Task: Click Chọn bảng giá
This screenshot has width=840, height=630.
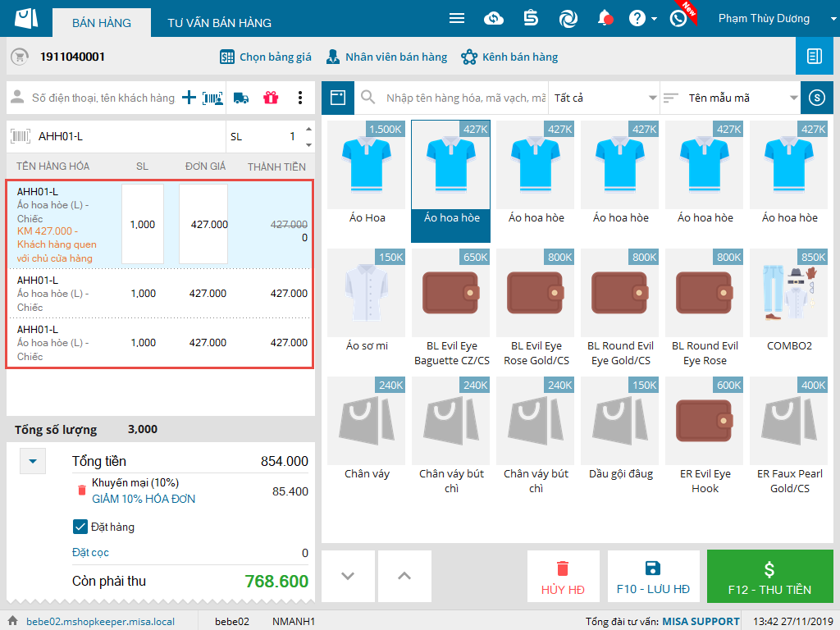Action: [266, 57]
